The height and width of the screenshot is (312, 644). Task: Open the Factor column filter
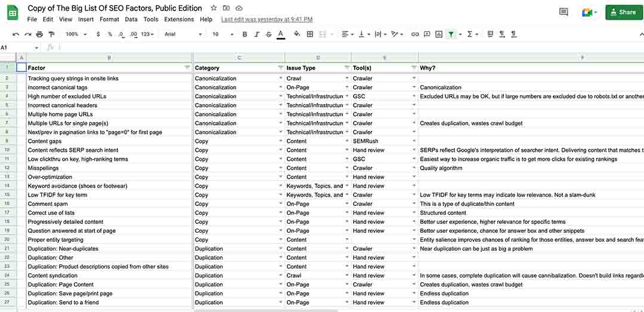(x=188, y=68)
